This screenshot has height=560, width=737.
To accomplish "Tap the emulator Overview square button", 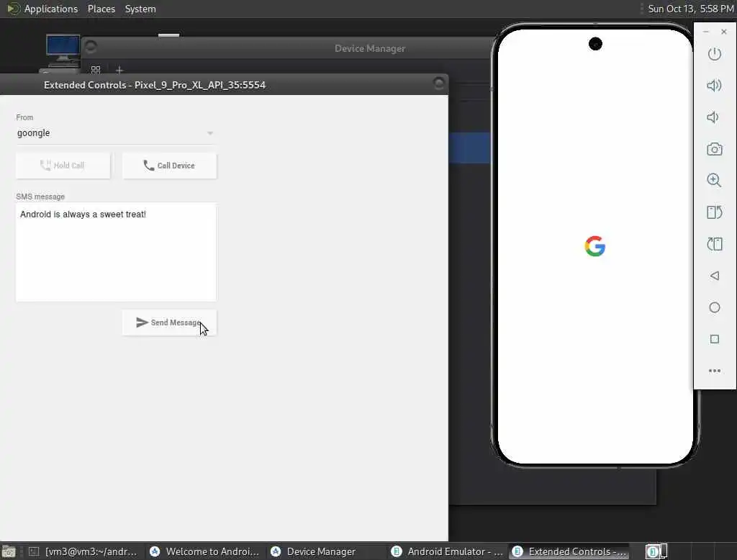I will [x=715, y=339].
